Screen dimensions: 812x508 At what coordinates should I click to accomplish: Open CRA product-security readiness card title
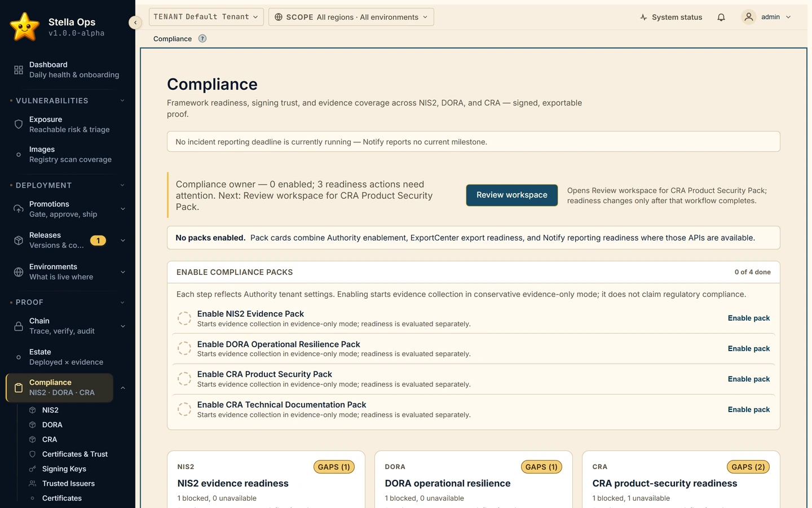point(665,484)
